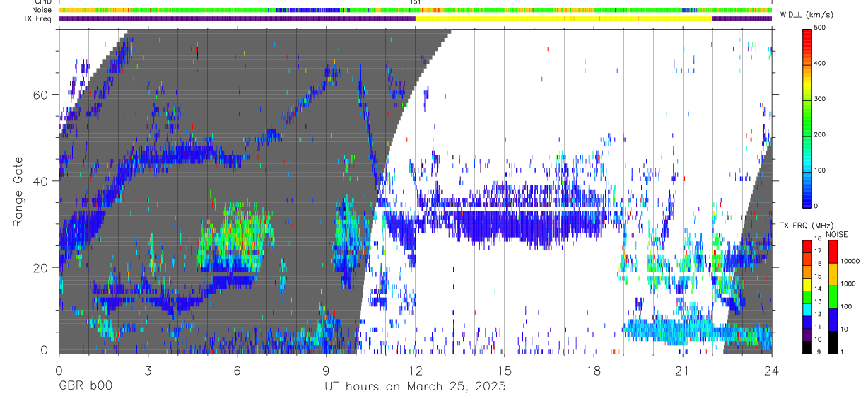Click the red swatch in TX FRQ legend
Screen dimensions: 868x401
[807, 247]
